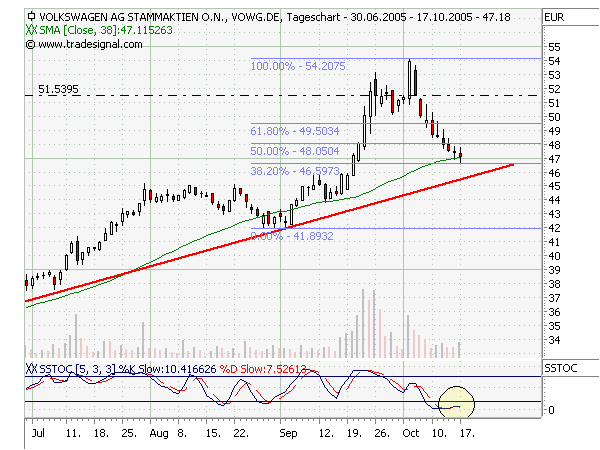Click the 100.00% - 54.2075 Fibonacci label
Screen dimensions: 600x450
point(298,66)
